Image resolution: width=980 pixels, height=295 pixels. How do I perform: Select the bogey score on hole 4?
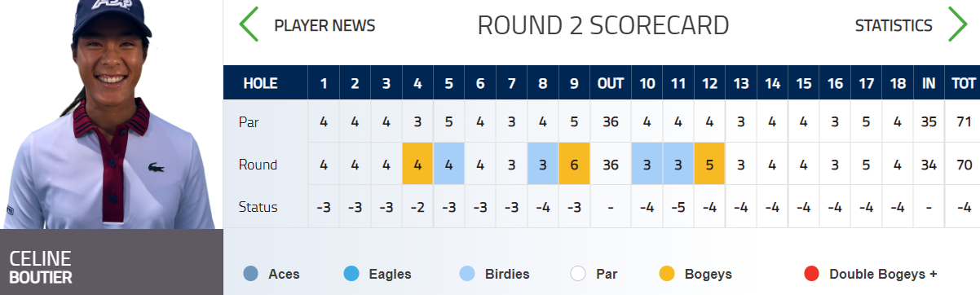417,165
